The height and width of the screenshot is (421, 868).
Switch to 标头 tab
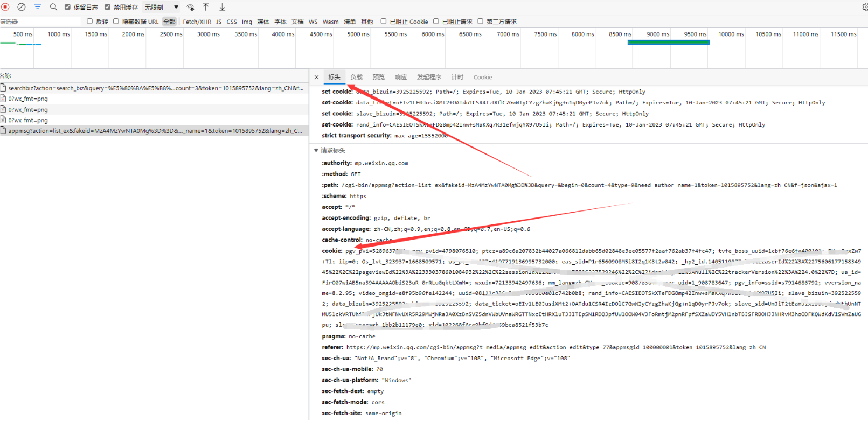[x=334, y=77]
